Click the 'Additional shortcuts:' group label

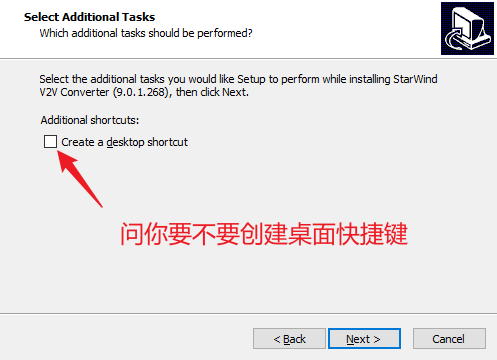coord(90,120)
